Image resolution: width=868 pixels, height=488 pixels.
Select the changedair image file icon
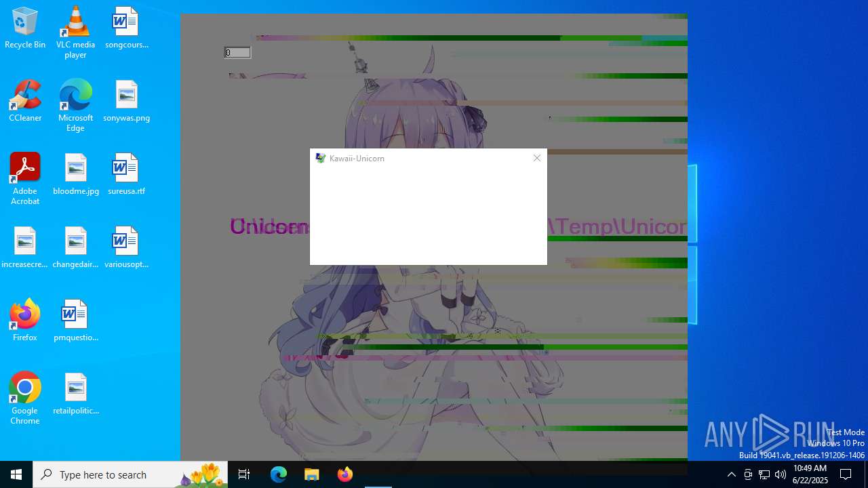tap(75, 247)
